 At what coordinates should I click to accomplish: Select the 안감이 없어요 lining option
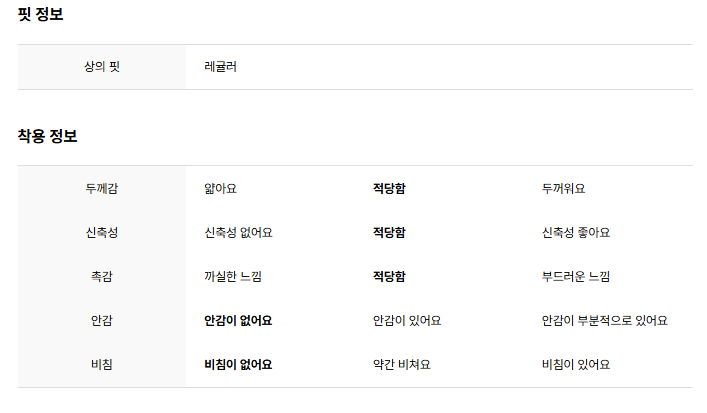pos(238,321)
